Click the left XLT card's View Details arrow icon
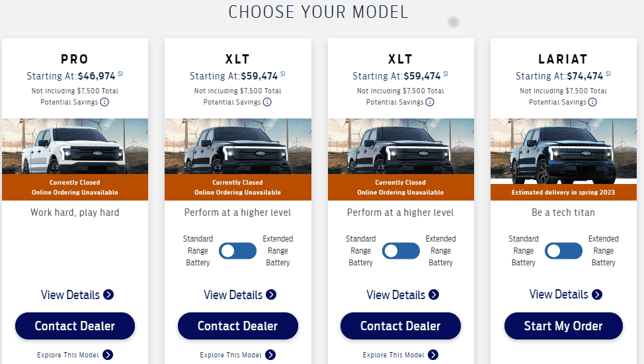The width and height of the screenshot is (644, 364). coord(271,295)
